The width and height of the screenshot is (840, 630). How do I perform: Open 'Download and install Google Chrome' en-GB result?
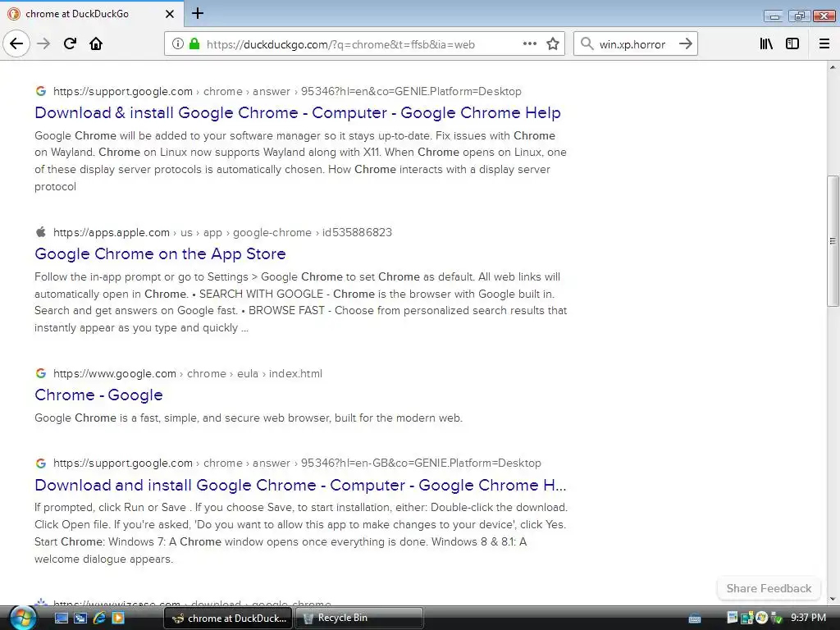300,485
